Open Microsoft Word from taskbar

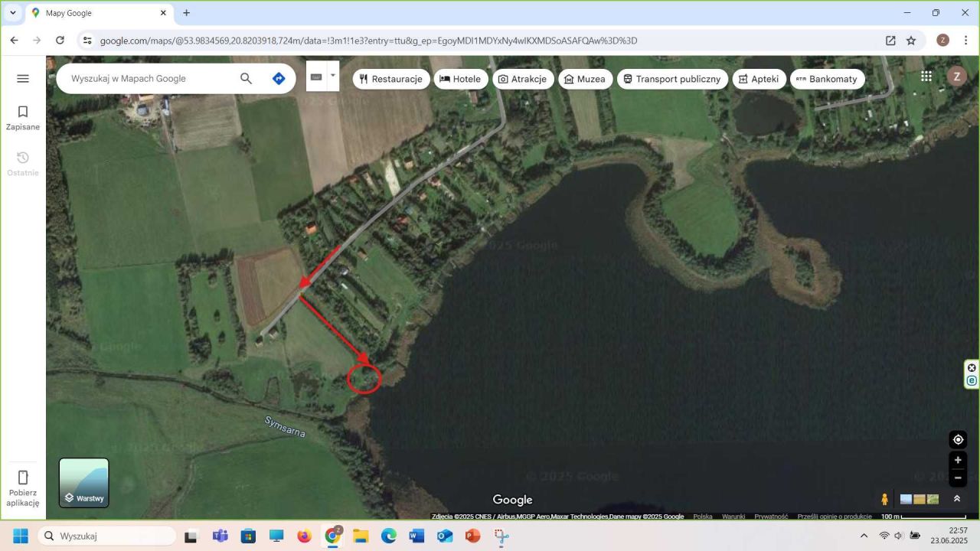coord(416,536)
